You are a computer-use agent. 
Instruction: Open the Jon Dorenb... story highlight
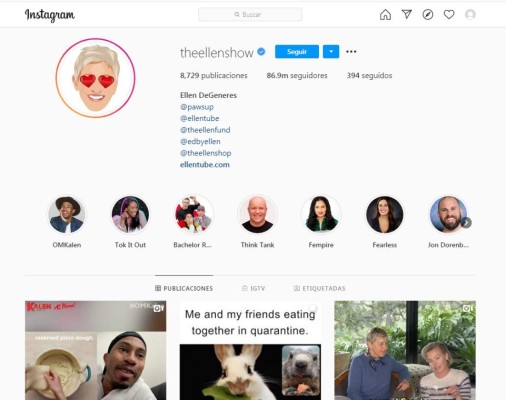(448, 222)
